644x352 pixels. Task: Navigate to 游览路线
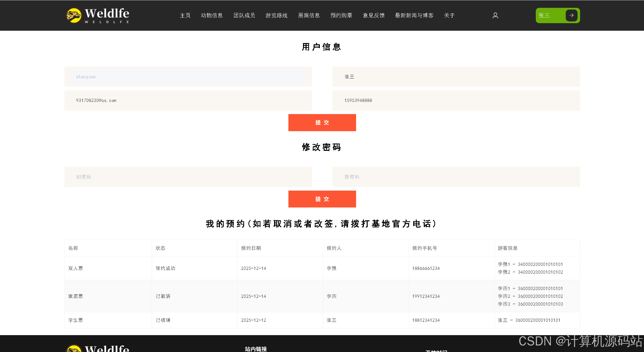277,15
